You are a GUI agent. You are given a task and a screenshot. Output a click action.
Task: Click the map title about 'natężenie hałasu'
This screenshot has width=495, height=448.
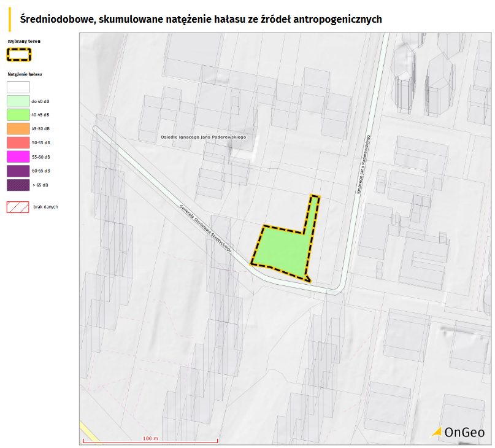[x=201, y=20]
